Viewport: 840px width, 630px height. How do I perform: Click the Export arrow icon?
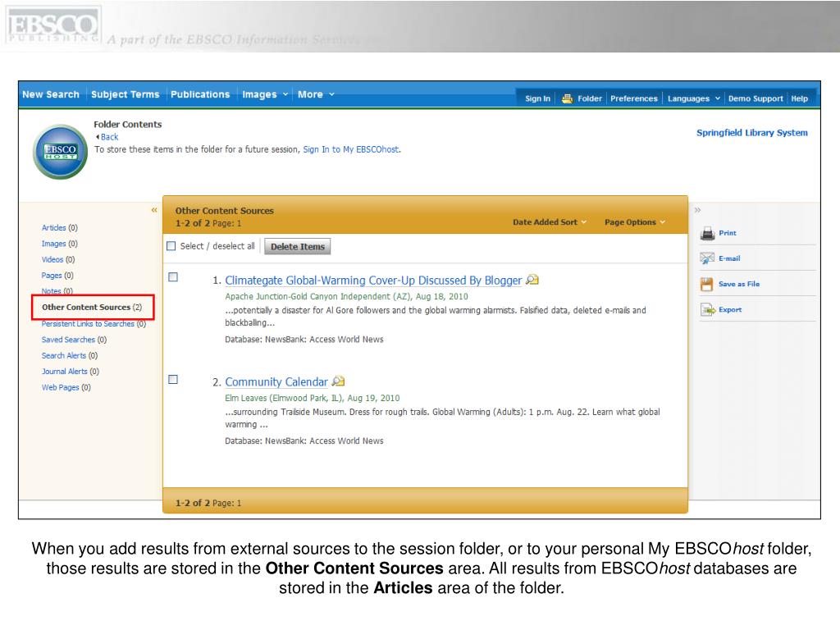point(708,309)
